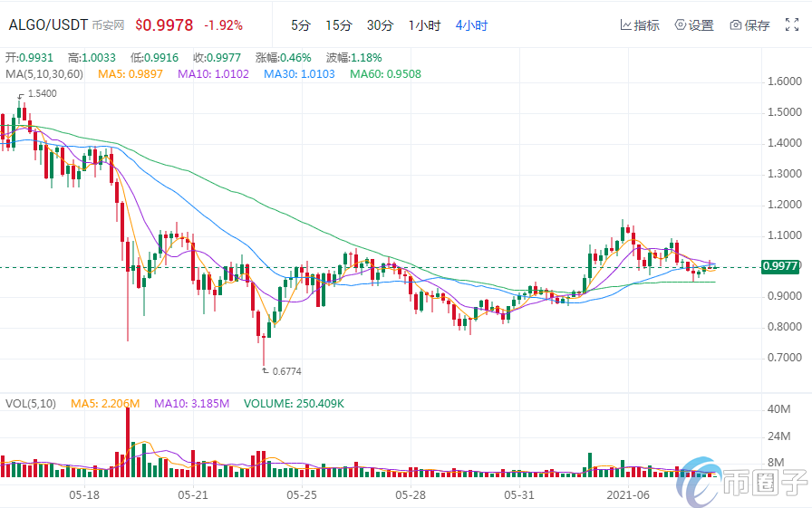Toggle fullscreen chart view icon
This screenshot has width=812, height=508.
[x=794, y=25]
